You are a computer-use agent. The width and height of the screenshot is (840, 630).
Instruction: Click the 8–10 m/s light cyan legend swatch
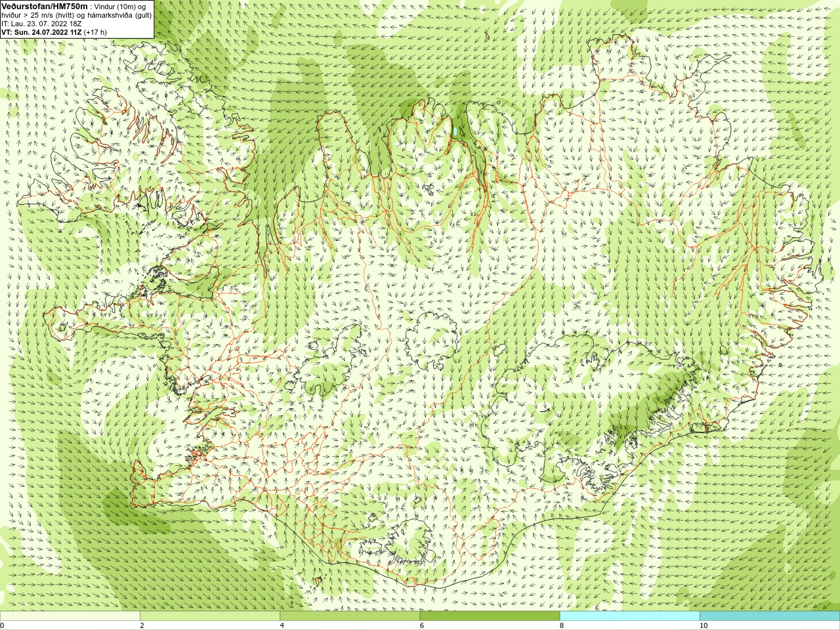[629, 616]
